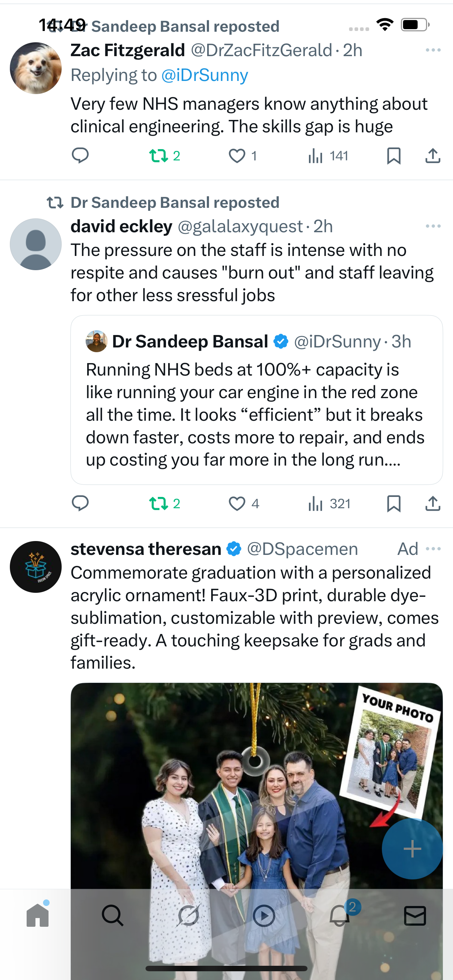Open the Grok tab icon
453x980 pixels.
point(189,915)
